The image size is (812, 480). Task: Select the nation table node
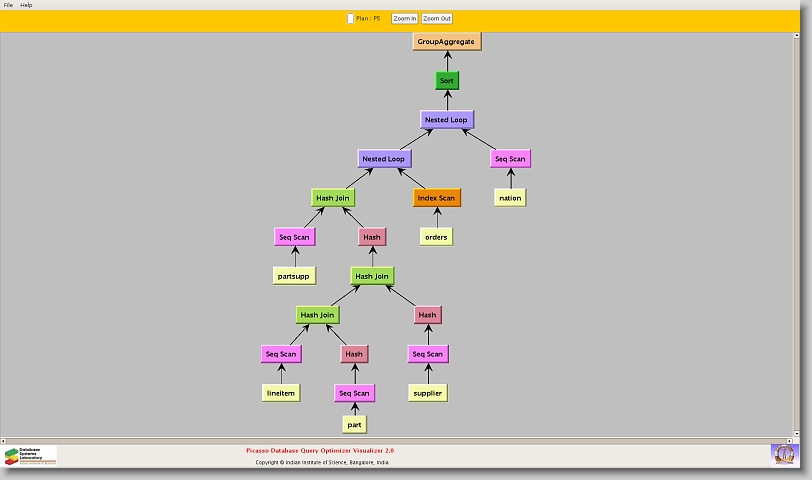click(x=510, y=198)
